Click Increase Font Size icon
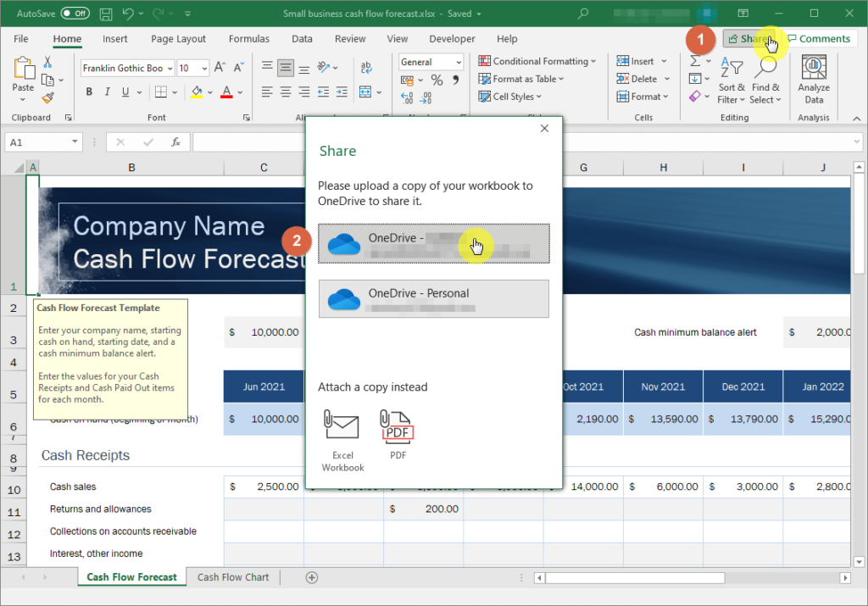Screen dimensions: 868x606 coord(220,68)
